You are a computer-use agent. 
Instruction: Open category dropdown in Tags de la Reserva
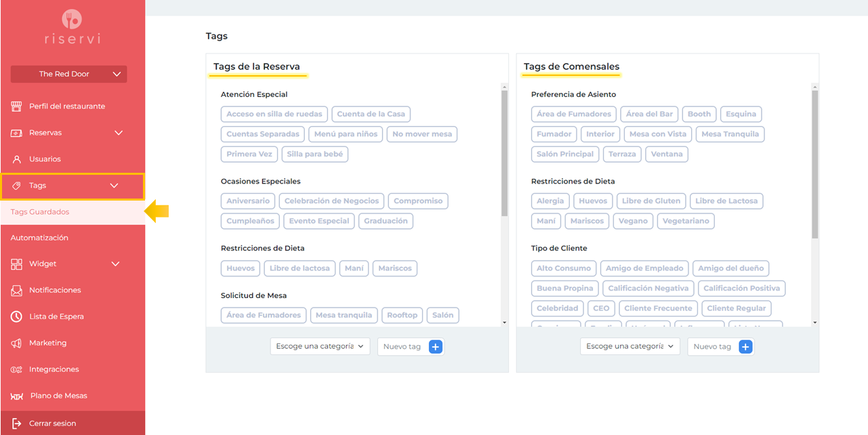320,346
